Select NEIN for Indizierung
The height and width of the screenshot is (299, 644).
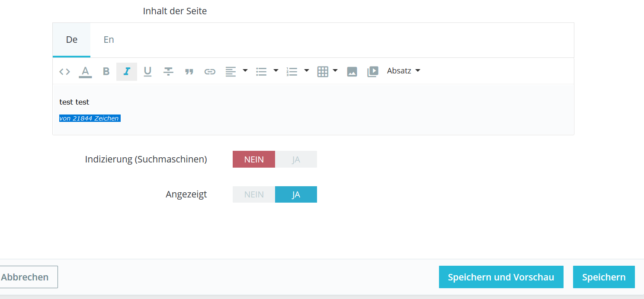point(254,159)
